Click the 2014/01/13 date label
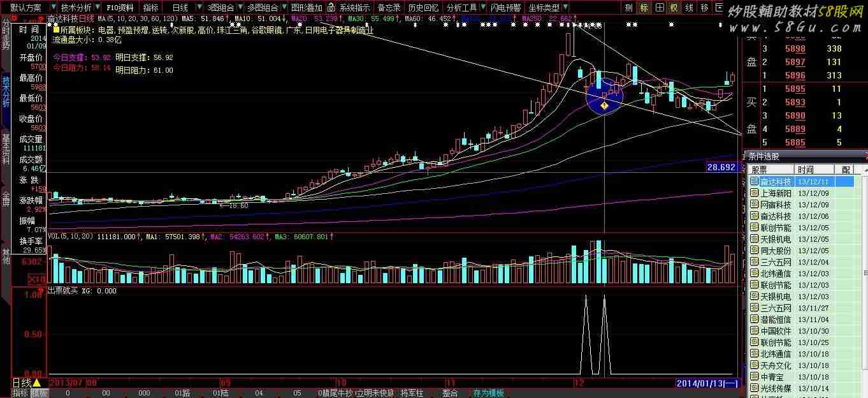This screenshot has width=868, height=398. (707, 383)
